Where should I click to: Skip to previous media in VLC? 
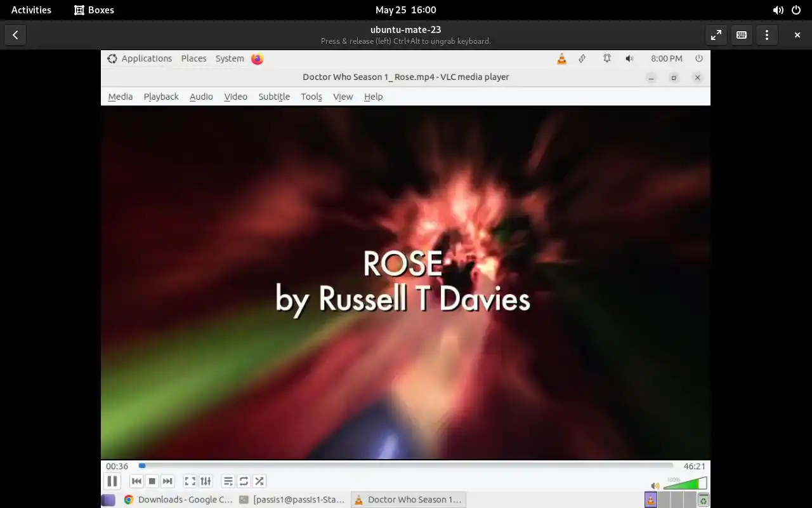pyautogui.click(x=136, y=481)
